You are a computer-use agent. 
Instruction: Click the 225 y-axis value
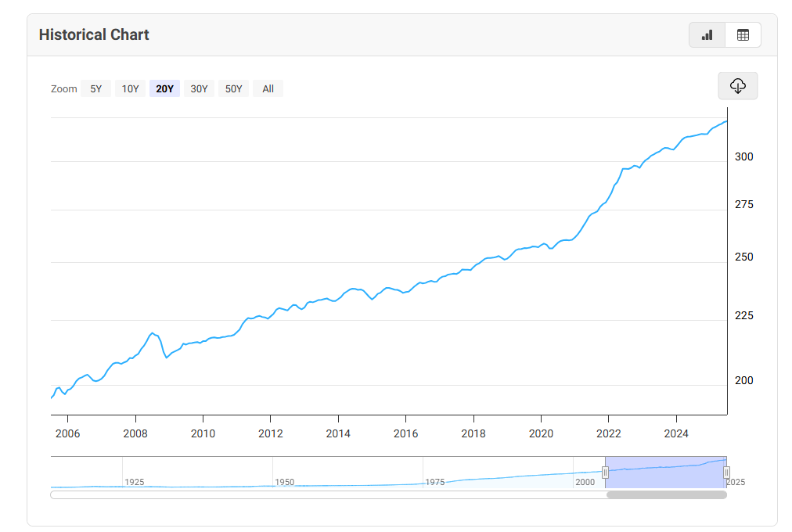pos(744,315)
